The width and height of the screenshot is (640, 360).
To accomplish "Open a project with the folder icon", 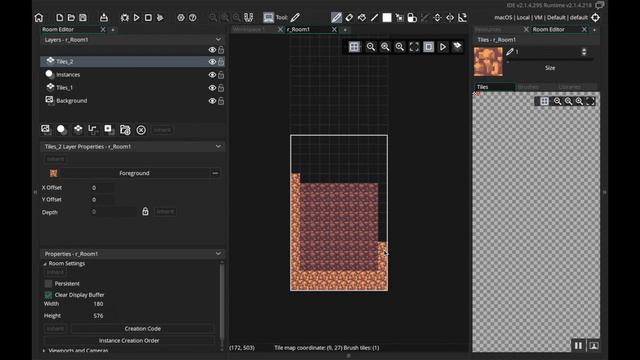I will pos(71,18).
